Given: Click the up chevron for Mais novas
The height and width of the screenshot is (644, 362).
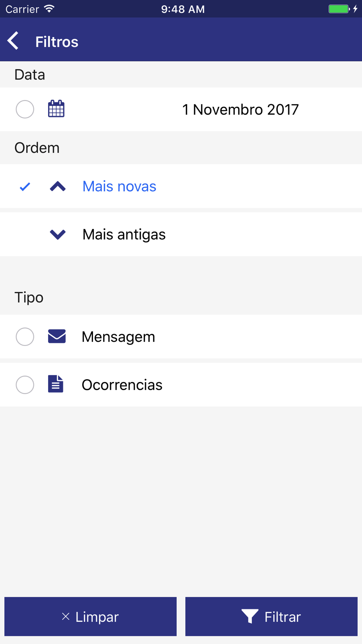Looking at the screenshot, I should pos(58,187).
